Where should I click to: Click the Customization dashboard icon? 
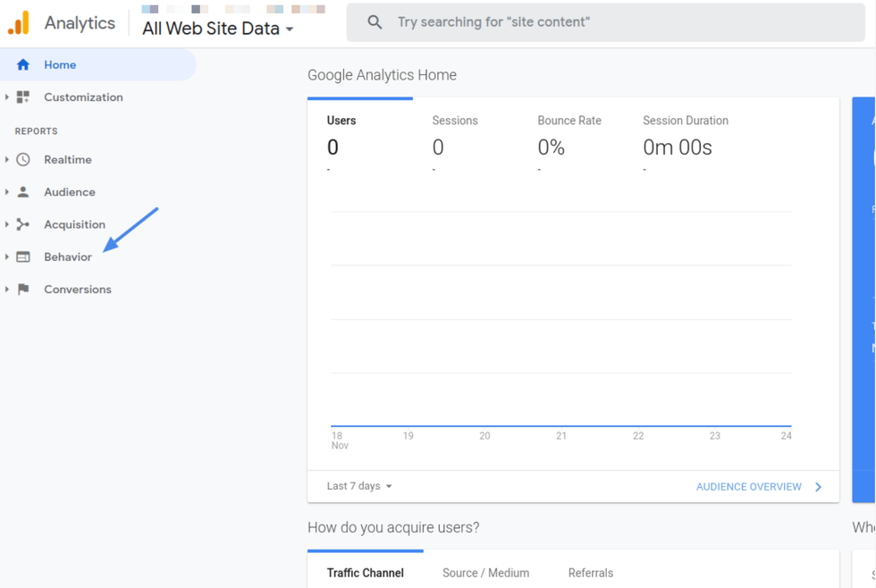click(x=23, y=97)
